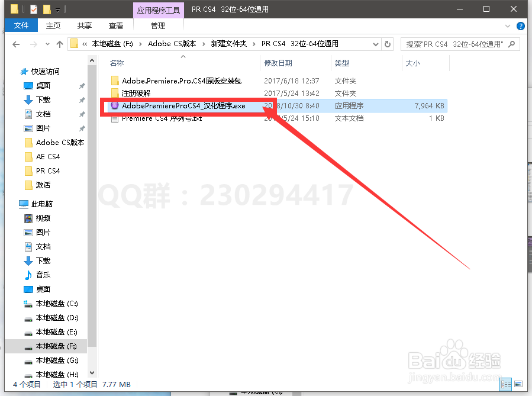
Task: Open 快速访问 in navigation pane
Action: click(45, 71)
